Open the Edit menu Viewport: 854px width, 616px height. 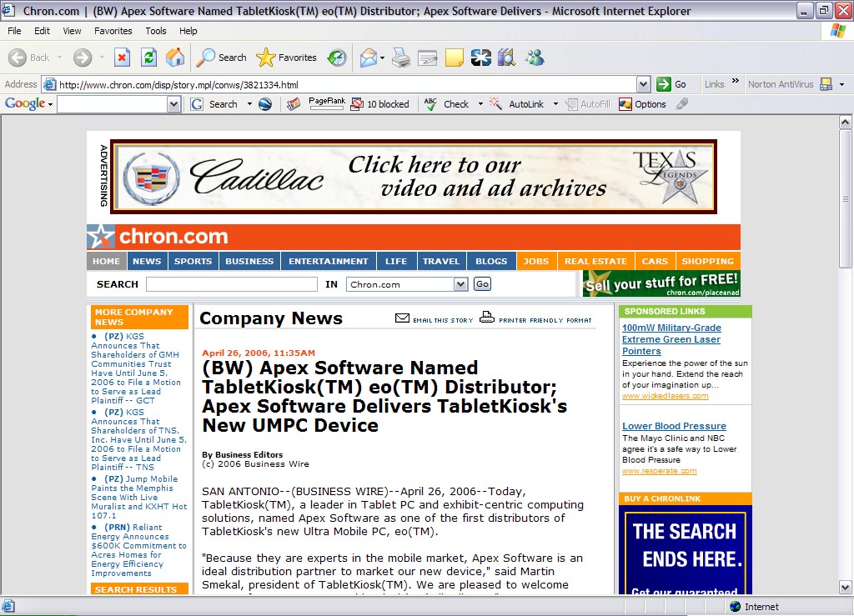[42, 31]
